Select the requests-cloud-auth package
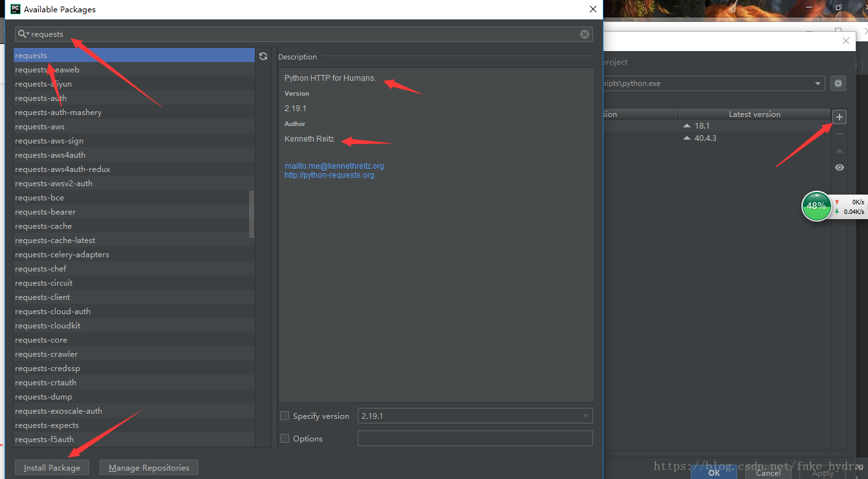Screen dimensions: 868x479 click(134, 312)
